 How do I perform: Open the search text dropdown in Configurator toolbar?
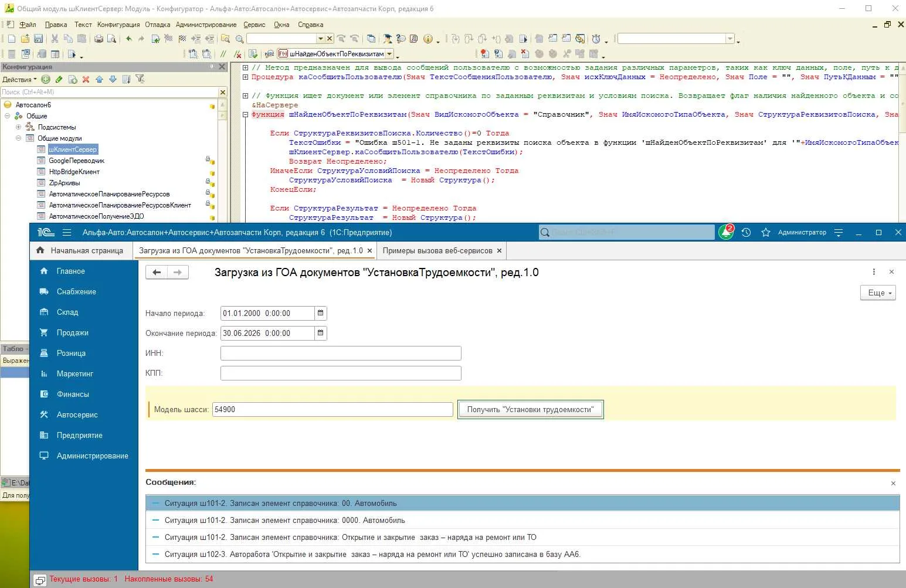tap(320, 39)
